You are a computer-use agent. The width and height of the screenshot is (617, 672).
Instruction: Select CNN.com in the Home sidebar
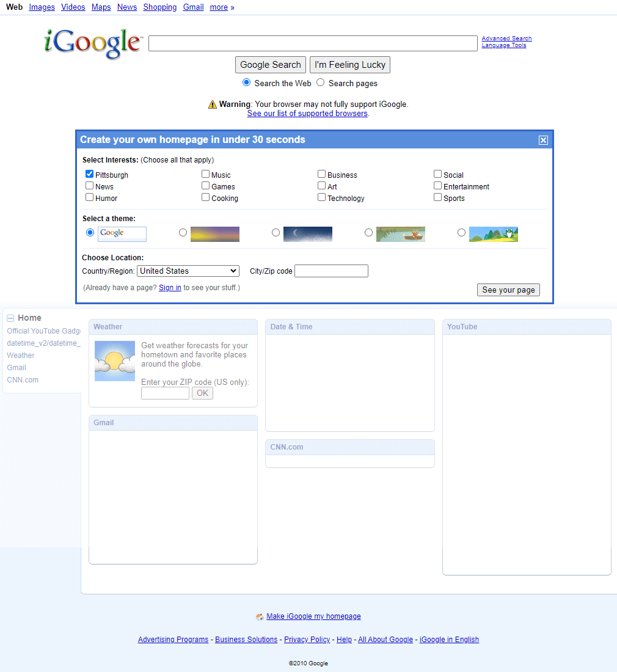(23, 380)
